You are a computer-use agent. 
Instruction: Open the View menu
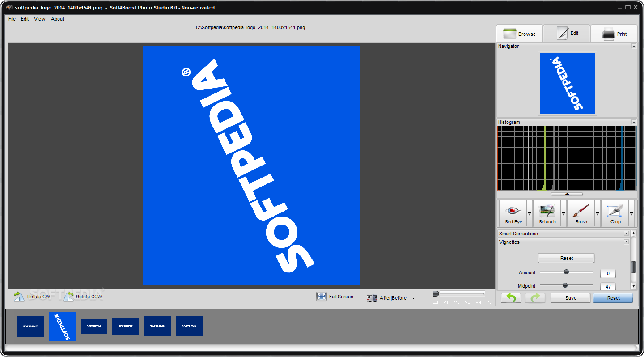point(40,19)
